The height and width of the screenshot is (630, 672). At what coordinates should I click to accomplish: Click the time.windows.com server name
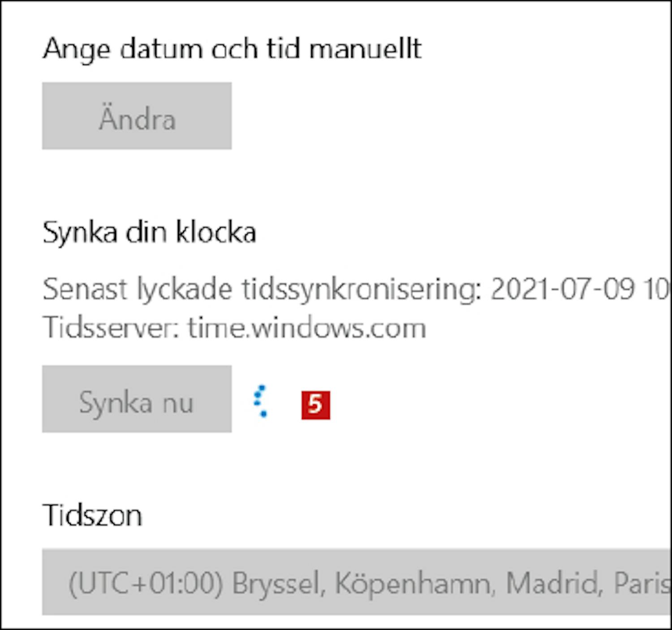[x=306, y=328]
